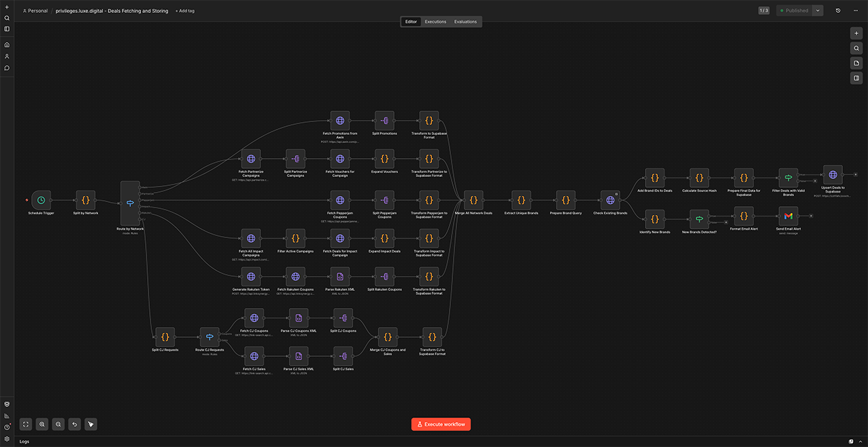Screen dimensions: 868x447
Task: Click the plus output handle after Upsert Deals
Action: click(x=855, y=175)
